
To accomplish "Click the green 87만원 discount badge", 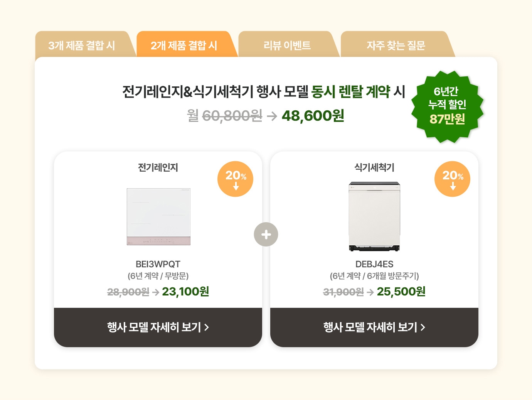I will (447, 106).
